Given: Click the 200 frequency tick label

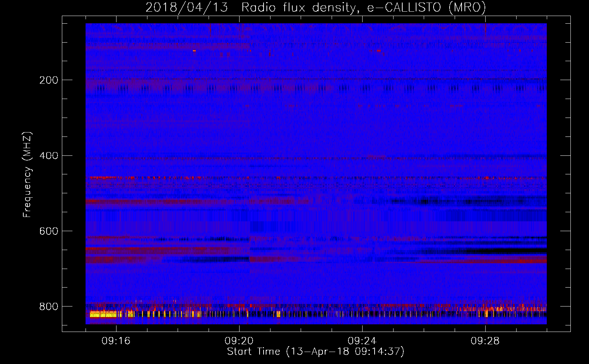Looking at the screenshot, I should click(49, 80).
